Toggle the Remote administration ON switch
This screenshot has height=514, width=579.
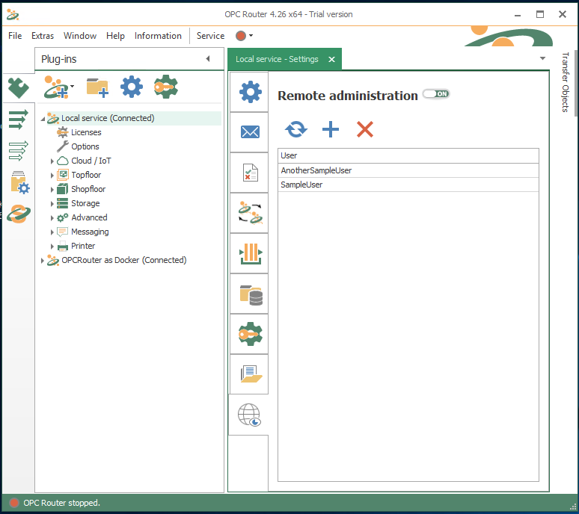(x=436, y=94)
